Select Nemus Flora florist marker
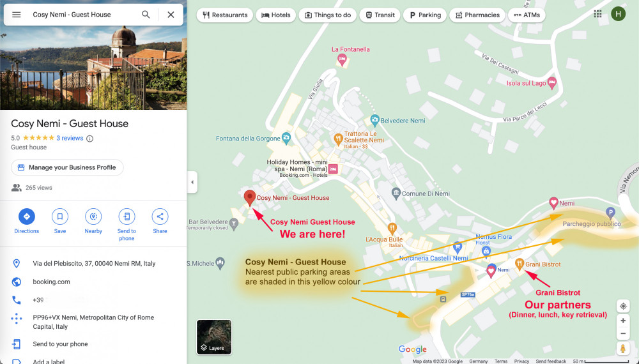639x364 pixels. pyautogui.click(x=486, y=252)
